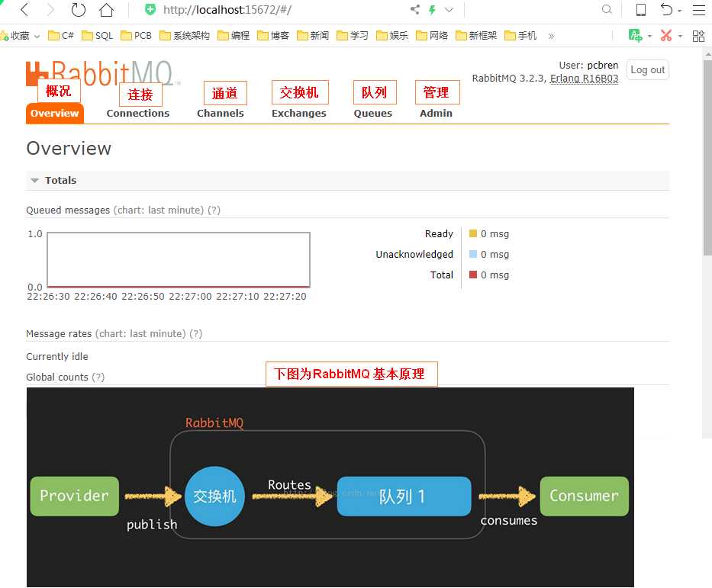The image size is (712, 588).
Task: Show more bookmarks with the » chevron
Action: pyautogui.click(x=551, y=36)
